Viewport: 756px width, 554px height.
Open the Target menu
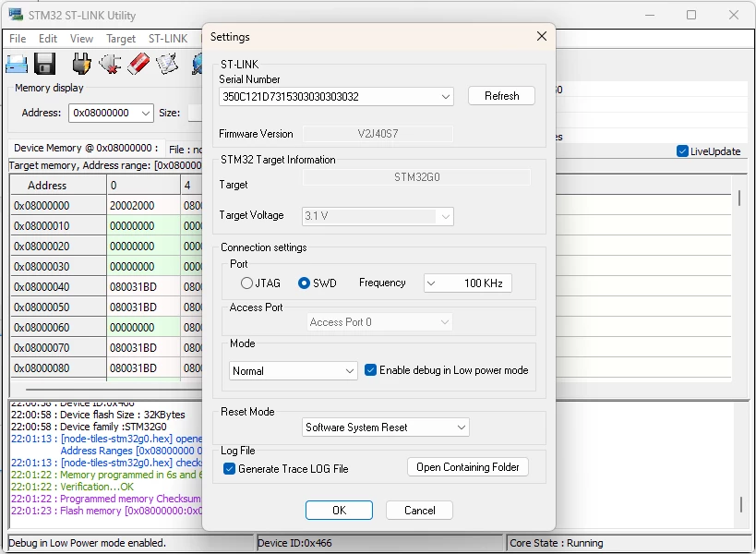[x=121, y=39]
